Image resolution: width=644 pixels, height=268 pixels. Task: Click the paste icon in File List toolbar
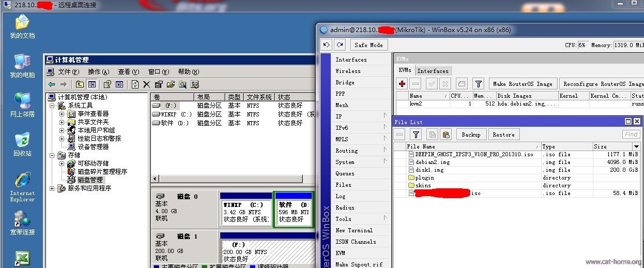(x=447, y=135)
